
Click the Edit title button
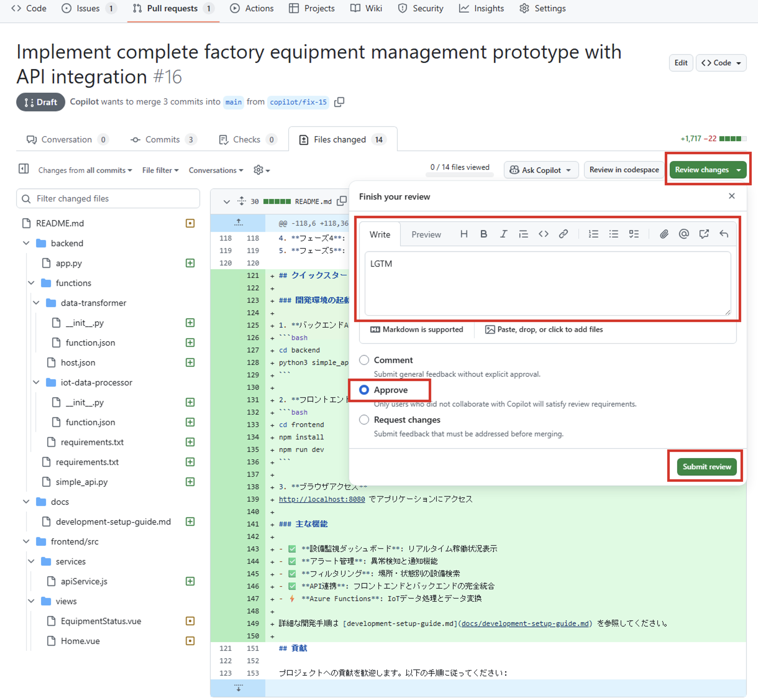681,63
